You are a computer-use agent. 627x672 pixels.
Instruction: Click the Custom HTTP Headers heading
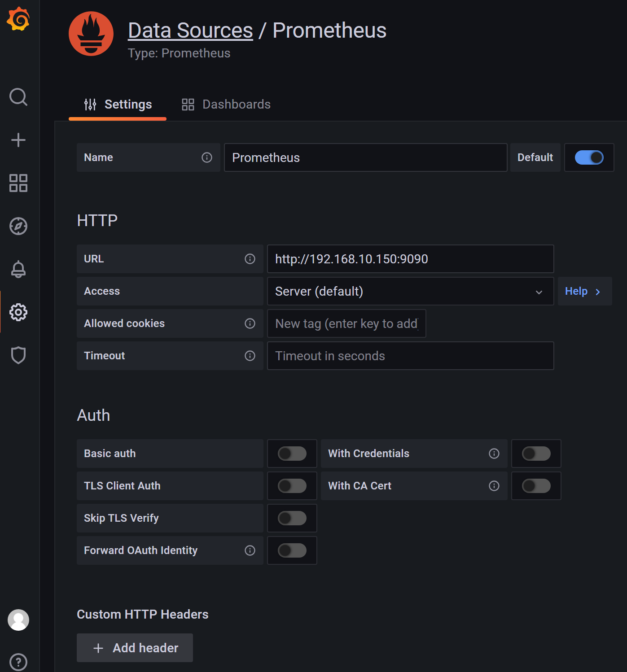[x=143, y=614]
